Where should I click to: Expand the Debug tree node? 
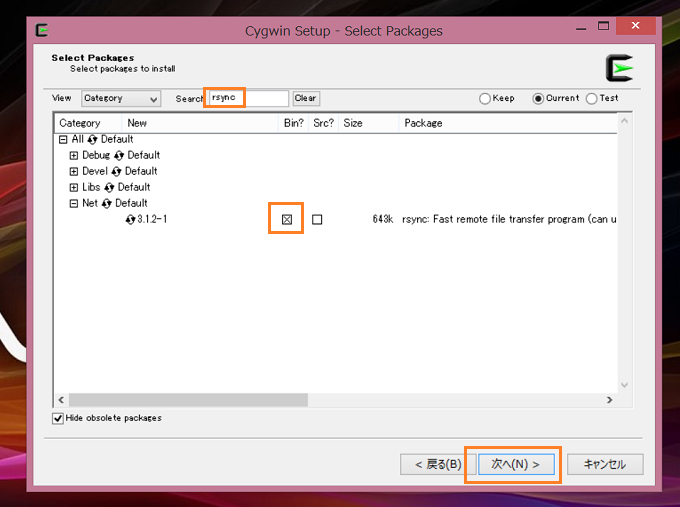coord(74,156)
